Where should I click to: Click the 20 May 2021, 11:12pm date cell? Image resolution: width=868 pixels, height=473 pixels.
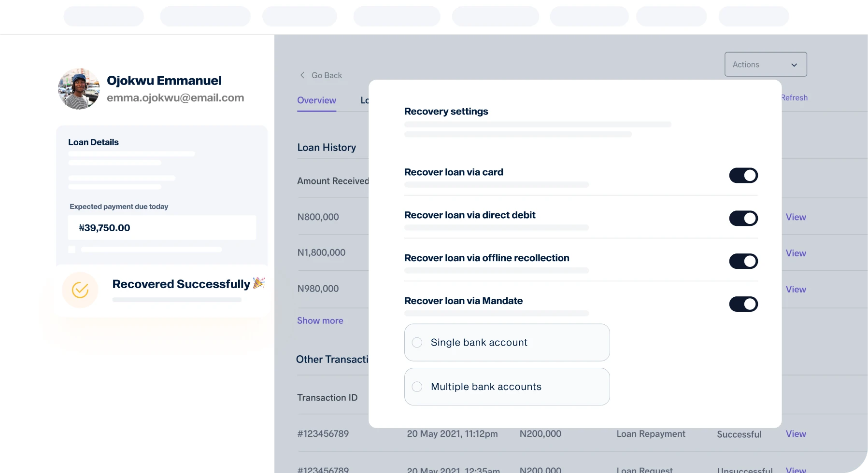pyautogui.click(x=452, y=434)
